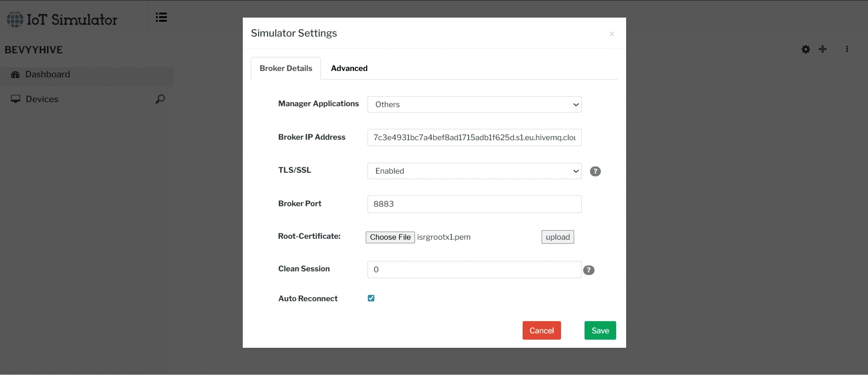The width and height of the screenshot is (868, 375).
Task: Click the Simulator Settings title text
Action: click(x=294, y=33)
